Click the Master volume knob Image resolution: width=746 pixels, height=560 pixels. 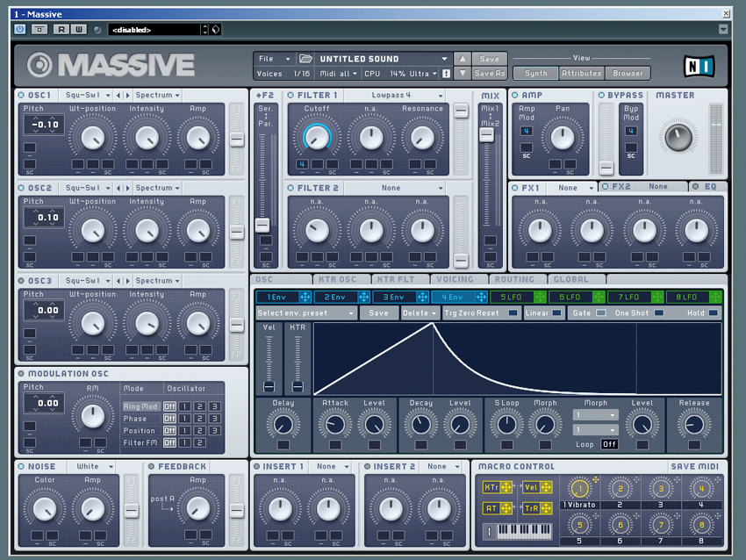point(678,137)
